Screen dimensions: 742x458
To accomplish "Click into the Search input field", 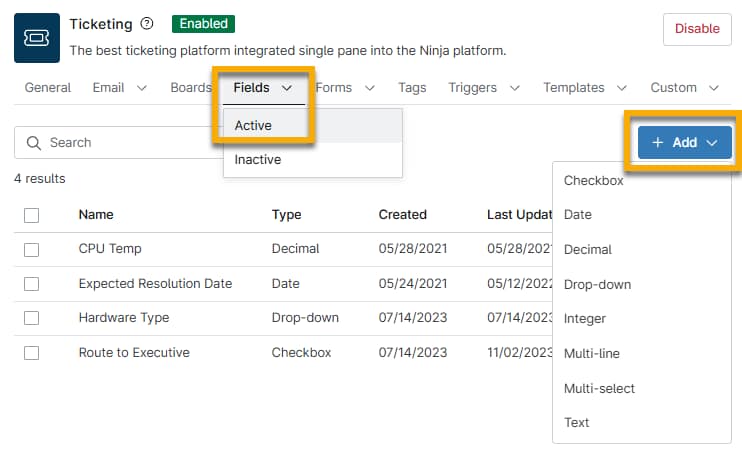I will 120,143.
